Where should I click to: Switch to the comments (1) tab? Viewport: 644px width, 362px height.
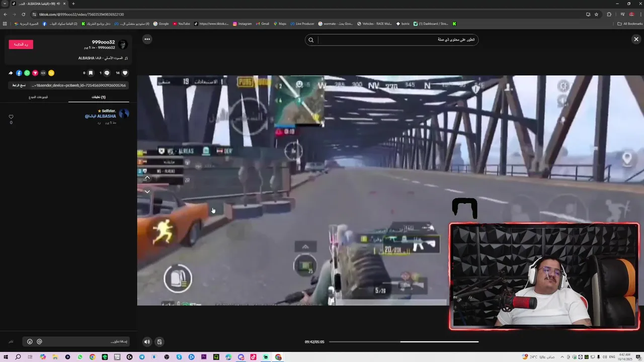99,97
